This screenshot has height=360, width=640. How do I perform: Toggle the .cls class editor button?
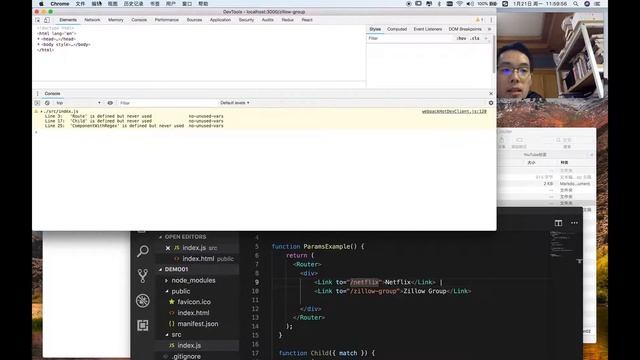[474, 38]
